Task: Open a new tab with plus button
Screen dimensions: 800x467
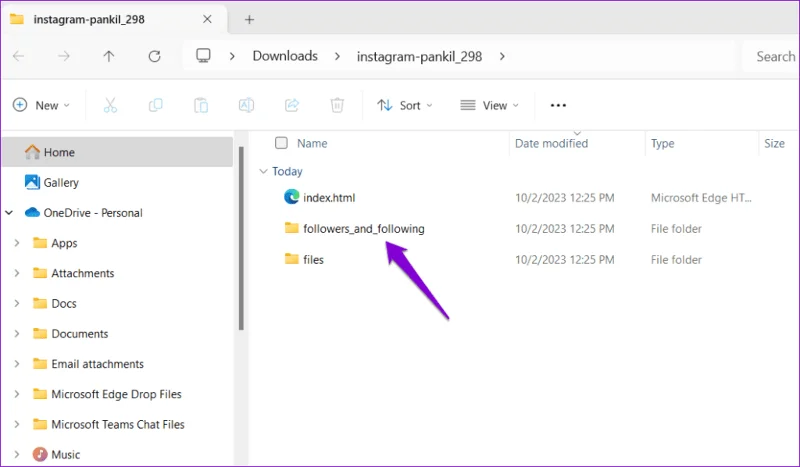Action: pos(249,19)
